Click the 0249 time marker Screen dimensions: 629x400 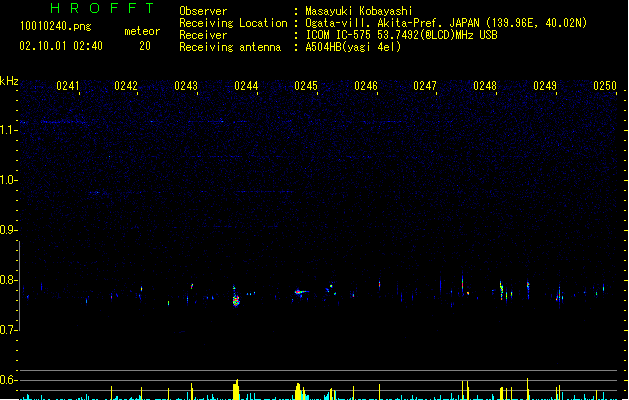545,86
